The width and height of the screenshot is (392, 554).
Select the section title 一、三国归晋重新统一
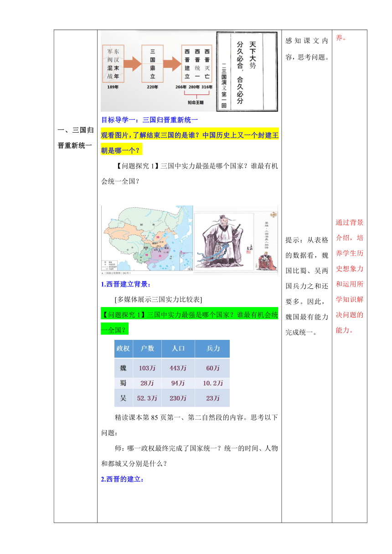coord(75,138)
